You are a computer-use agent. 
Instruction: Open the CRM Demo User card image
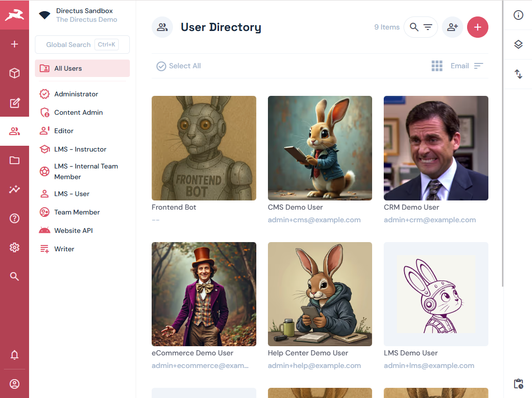[x=436, y=148]
